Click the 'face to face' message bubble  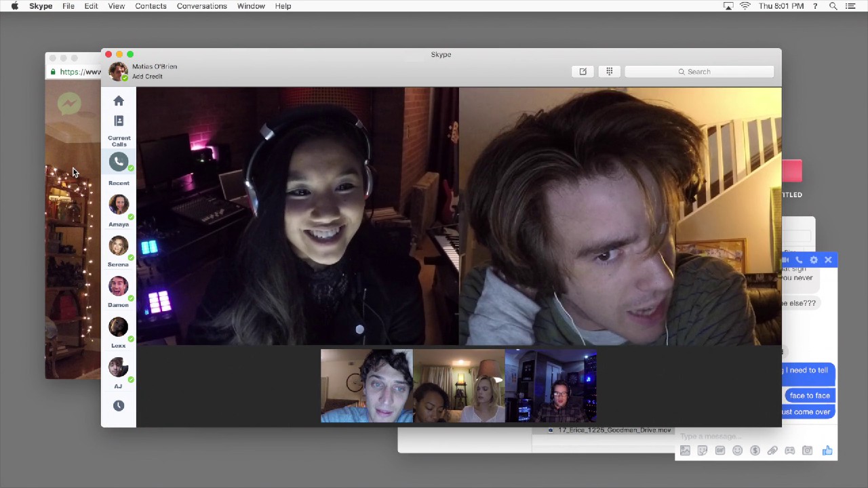[x=810, y=395]
